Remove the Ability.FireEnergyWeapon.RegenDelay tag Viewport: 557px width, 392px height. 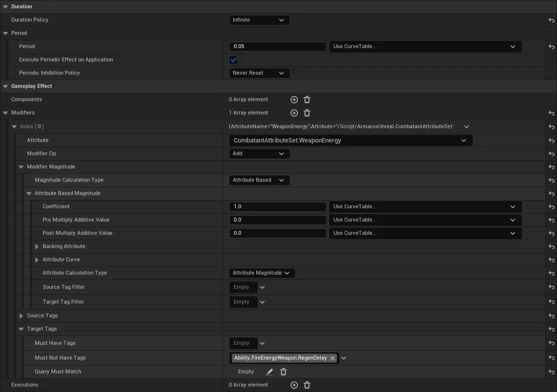click(x=333, y=358)
